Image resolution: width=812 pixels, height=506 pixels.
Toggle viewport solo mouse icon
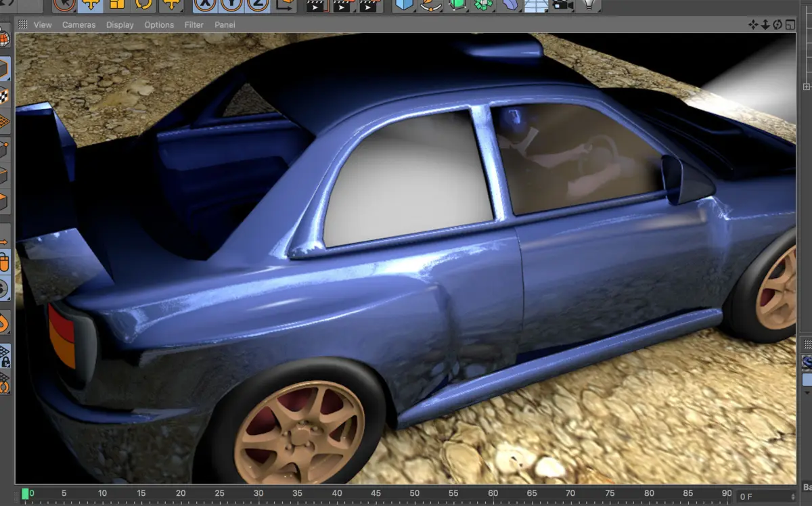point(4,262)
